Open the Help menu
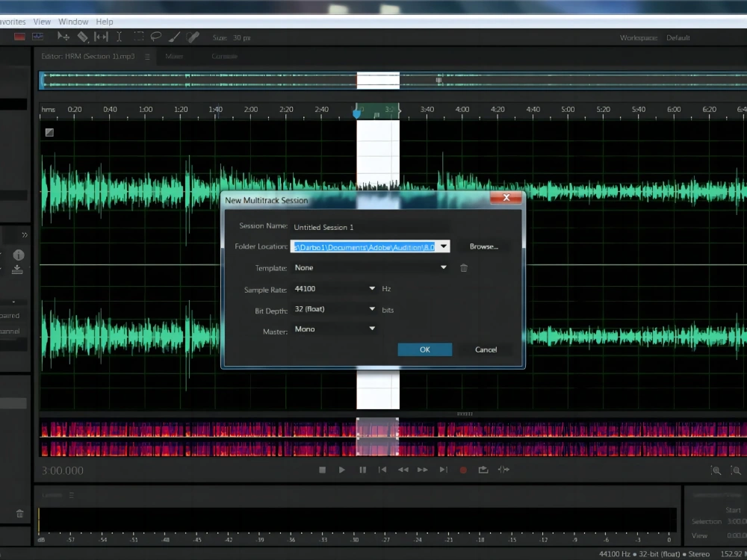The width and height of the screenshot is (747, 560). pos(105,22)
